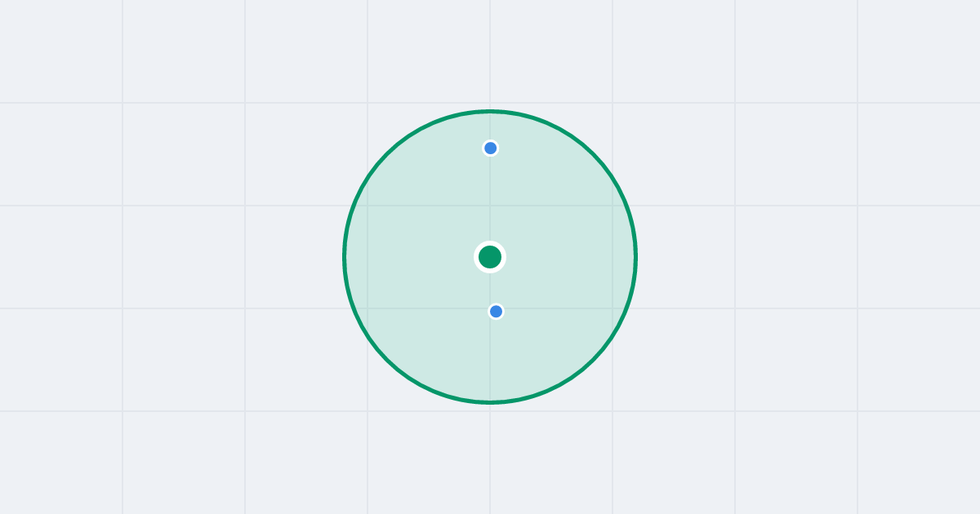Click the green center marker of the circle

click(x=490, y=257)
